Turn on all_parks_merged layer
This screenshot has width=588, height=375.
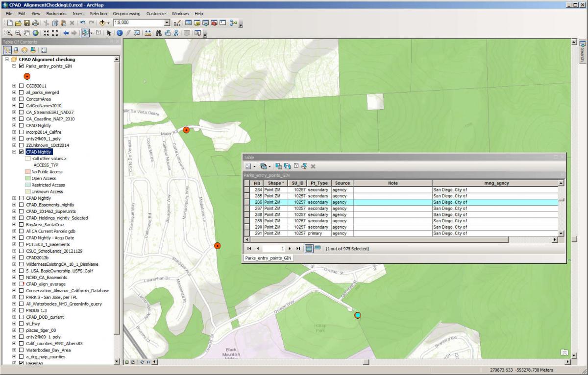[x=21, y=92]
